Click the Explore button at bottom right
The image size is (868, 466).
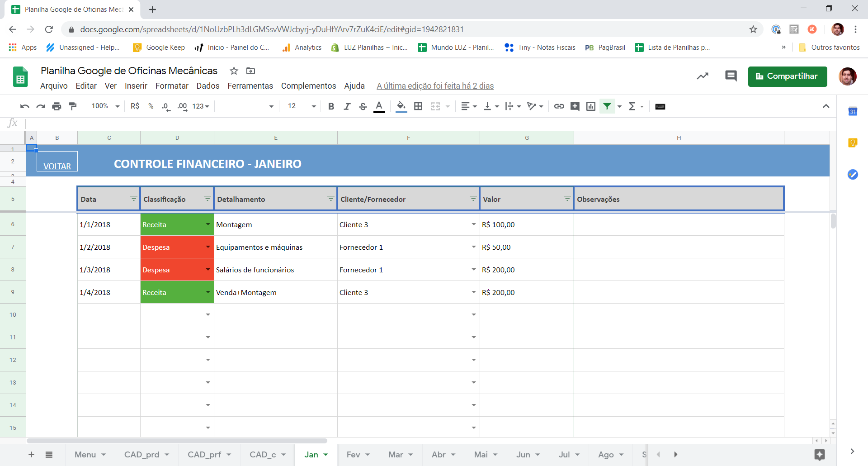click(x=820, y=455)
